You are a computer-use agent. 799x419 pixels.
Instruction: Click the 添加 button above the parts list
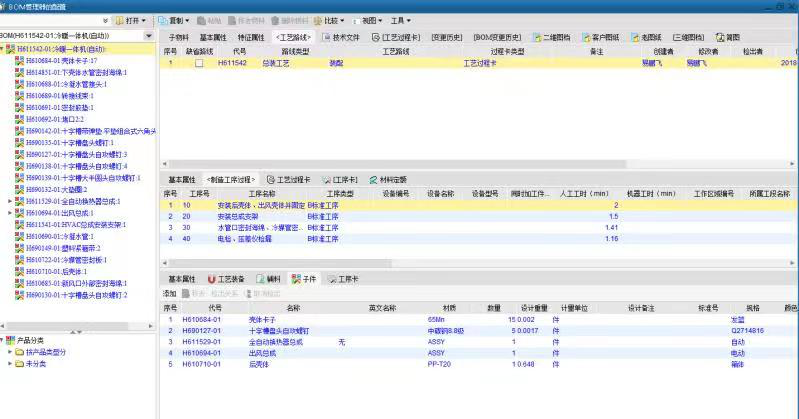(169, 293)
